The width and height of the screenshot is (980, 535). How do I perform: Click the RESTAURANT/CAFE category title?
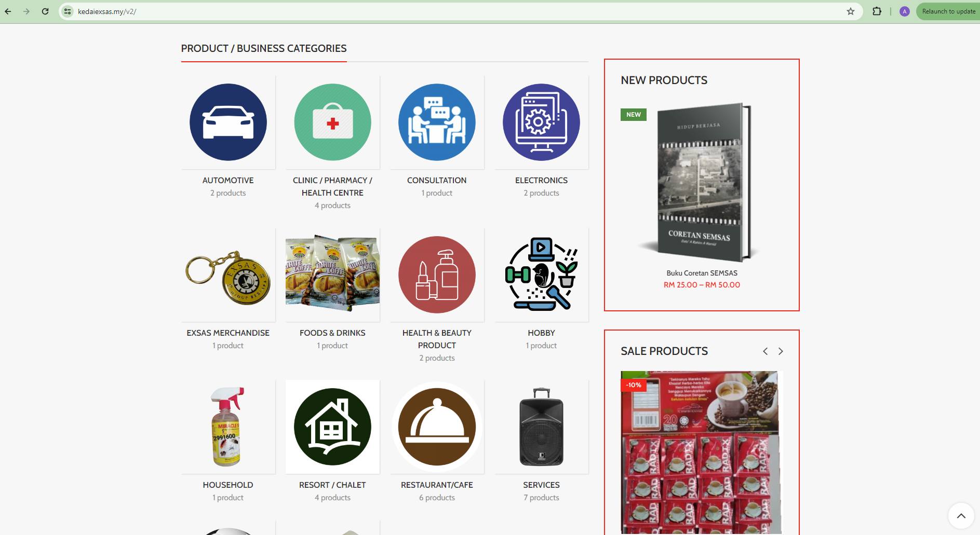(x=437, y=485)
